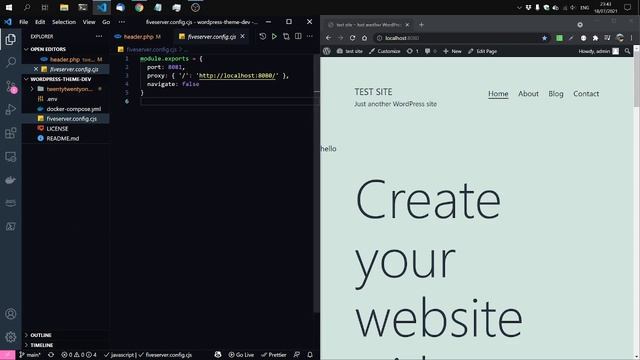
Task: Open the Search view in VS Code
Action: 11,62
